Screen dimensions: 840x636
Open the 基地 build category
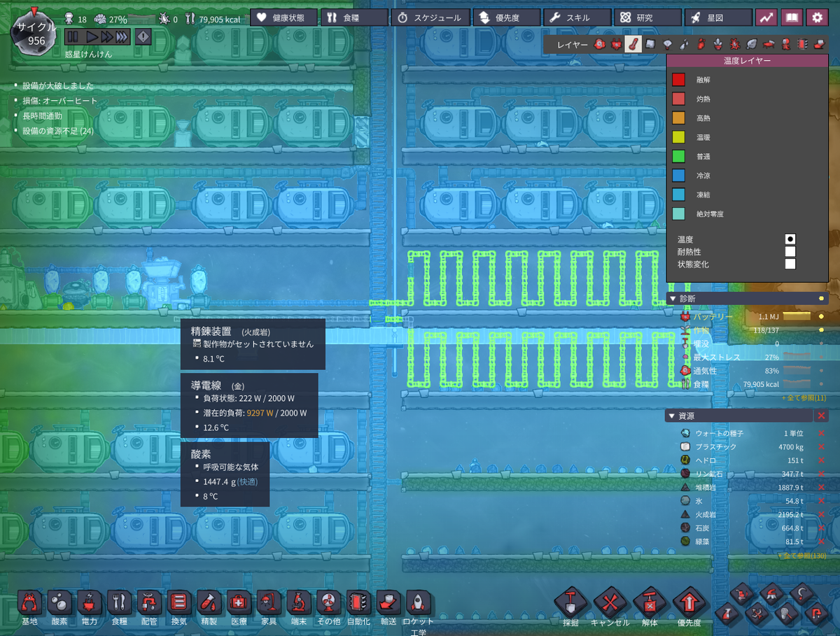29,602
